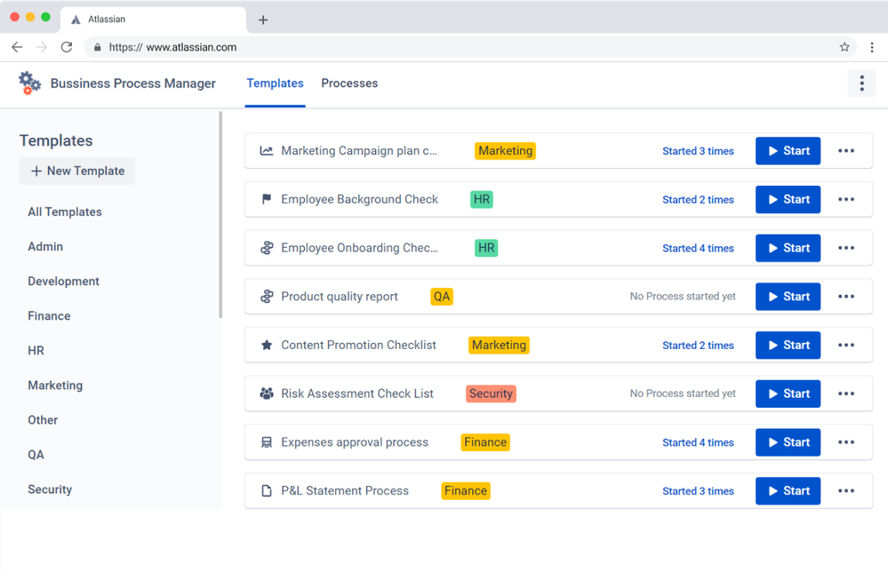Image resolution: width=888 pixels, height=588 pixels.
Task: Click the Security tag on Risk Assessment
Action: [491, 393]
